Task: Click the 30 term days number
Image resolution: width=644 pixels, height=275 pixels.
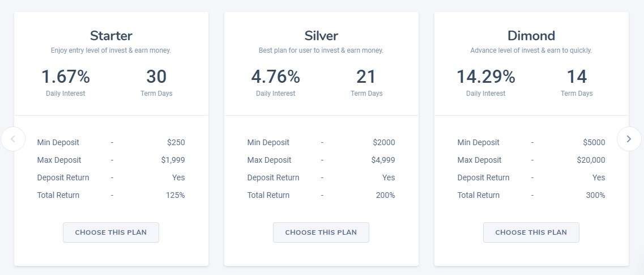Action: 156,77
